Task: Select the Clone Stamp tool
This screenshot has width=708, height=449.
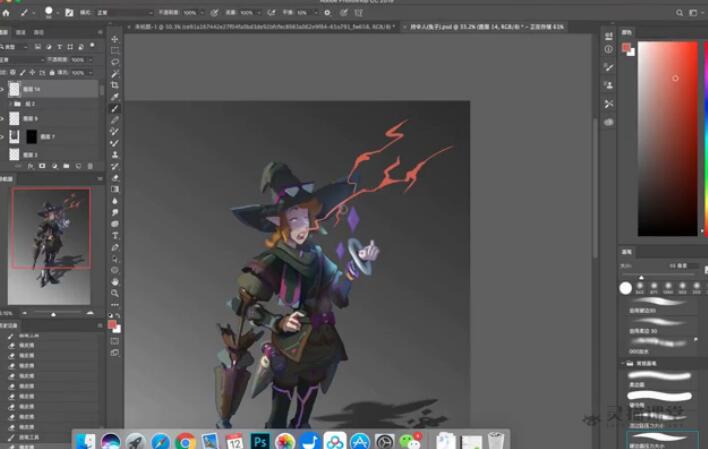Action: (x=115, y=154)
